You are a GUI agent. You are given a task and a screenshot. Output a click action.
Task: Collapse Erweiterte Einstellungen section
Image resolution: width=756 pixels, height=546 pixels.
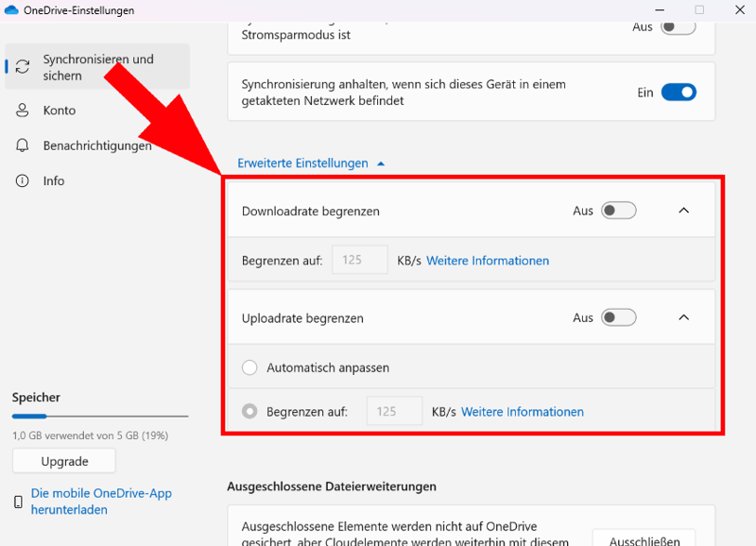point(311,163)
